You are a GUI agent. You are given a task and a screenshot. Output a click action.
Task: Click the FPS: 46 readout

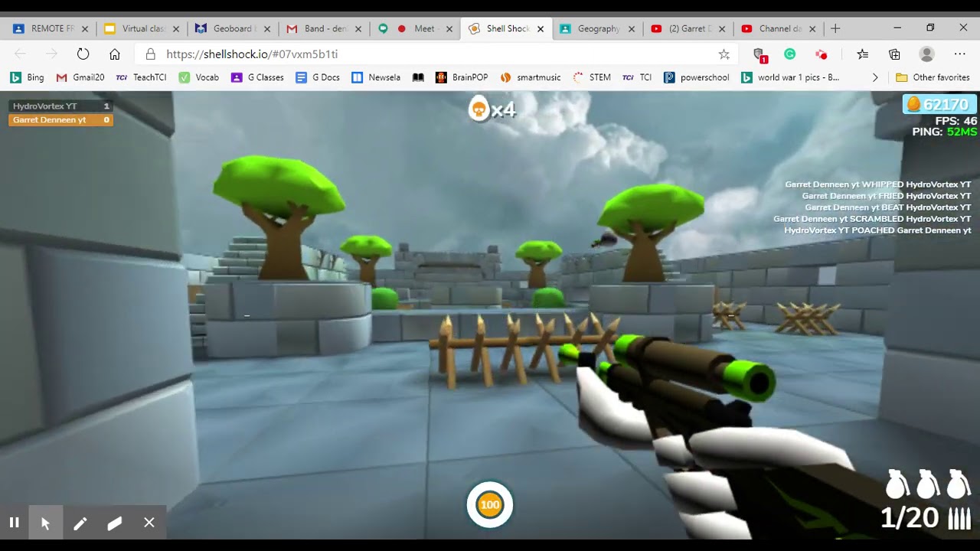[956, 121]
